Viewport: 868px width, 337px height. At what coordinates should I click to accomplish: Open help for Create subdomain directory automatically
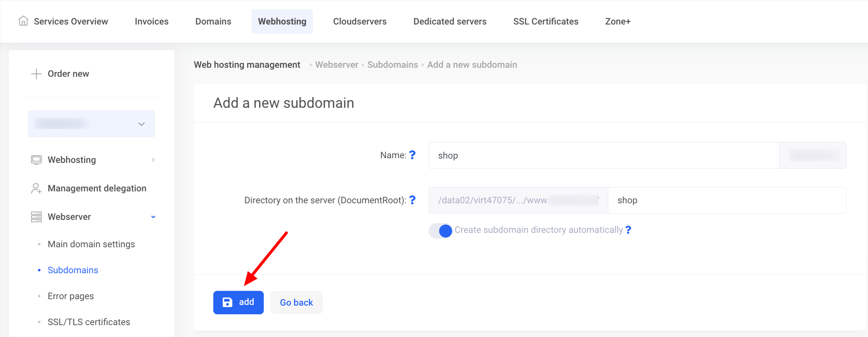pyautogui.click(x=628, y=230)
